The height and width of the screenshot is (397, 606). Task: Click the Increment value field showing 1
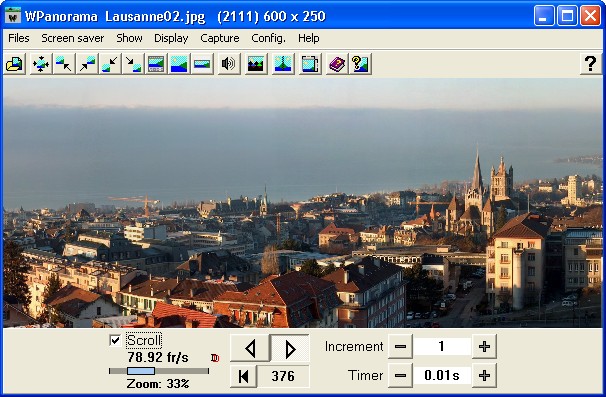442,346
